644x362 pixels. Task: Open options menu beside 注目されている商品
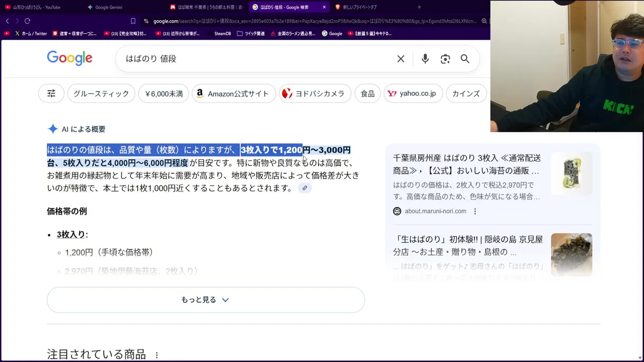point(156,355)
